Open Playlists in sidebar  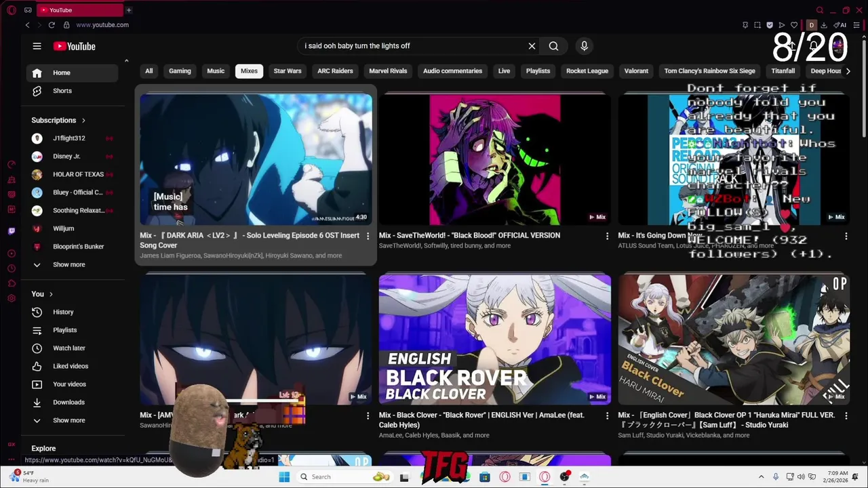click(x=73, y=330)
